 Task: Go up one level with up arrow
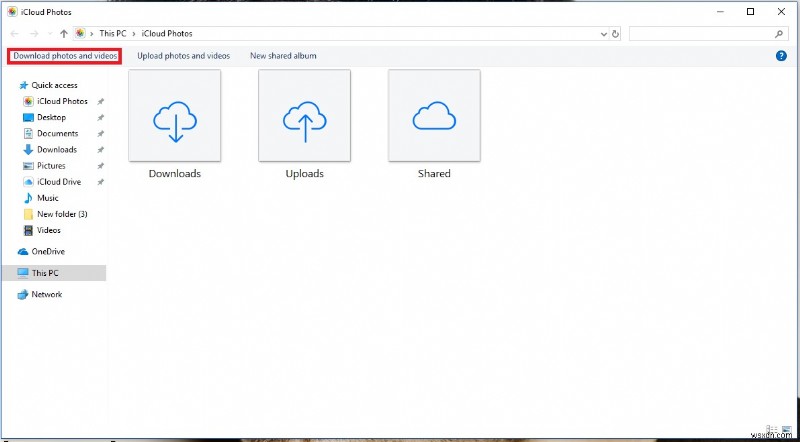pyautogui.click(x=64, y=34)
